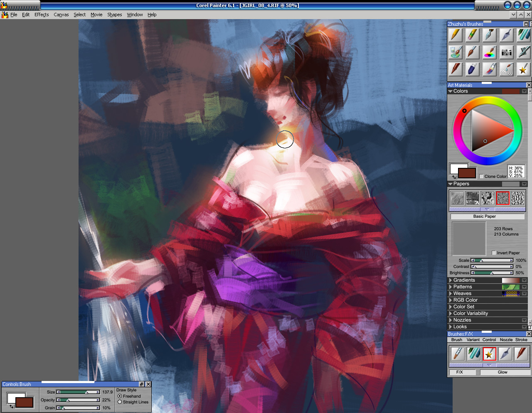Select the Freehand draw style
This screenshot has height=413, width=532.
[120, 396]
